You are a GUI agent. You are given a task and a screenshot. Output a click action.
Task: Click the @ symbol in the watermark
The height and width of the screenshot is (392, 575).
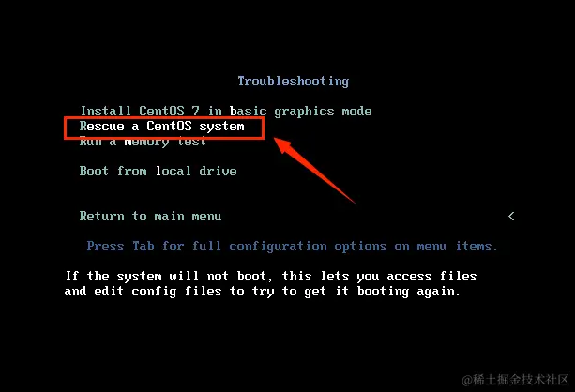467,380
